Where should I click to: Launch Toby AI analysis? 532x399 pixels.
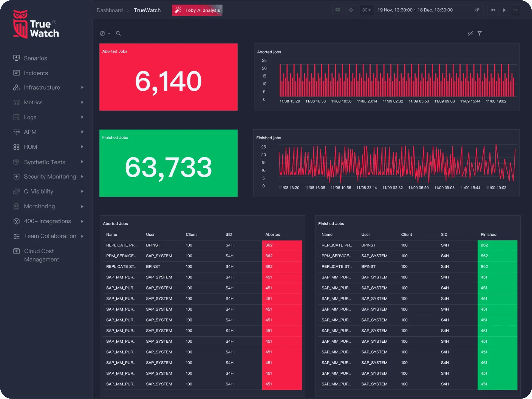pos(197,10)
